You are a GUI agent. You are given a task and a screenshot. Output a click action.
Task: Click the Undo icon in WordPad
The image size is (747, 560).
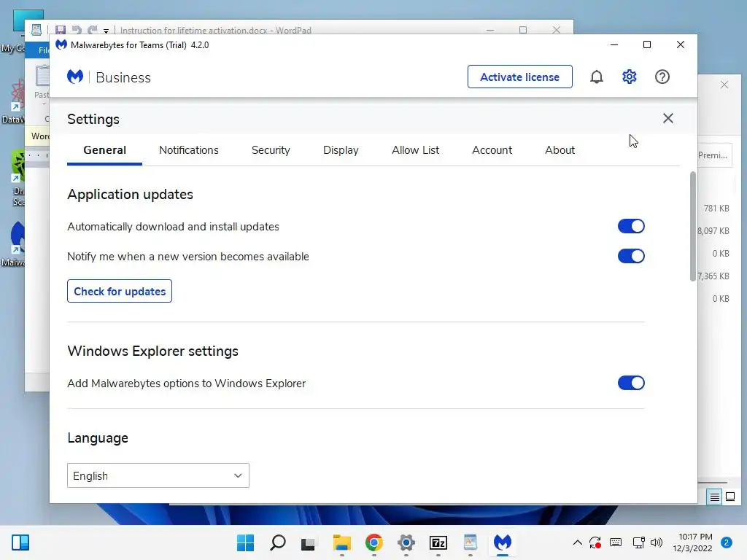pos(76,30)
